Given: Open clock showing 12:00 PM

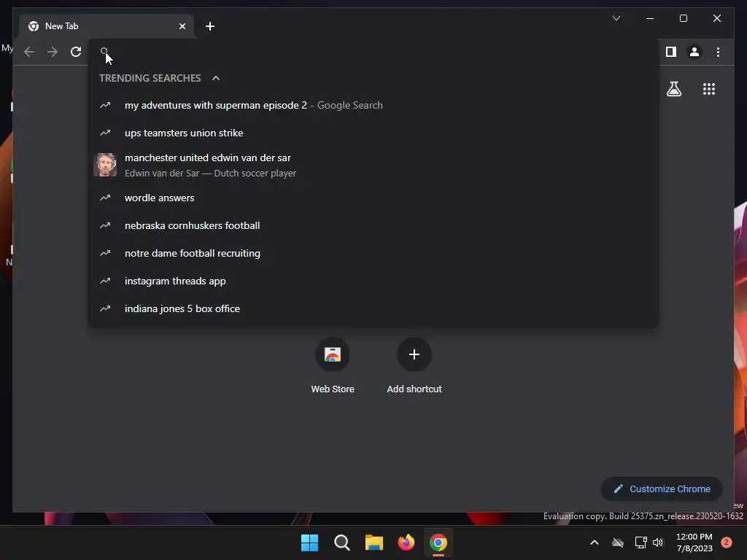Looking at the screenshot, I should click(694, 542).
